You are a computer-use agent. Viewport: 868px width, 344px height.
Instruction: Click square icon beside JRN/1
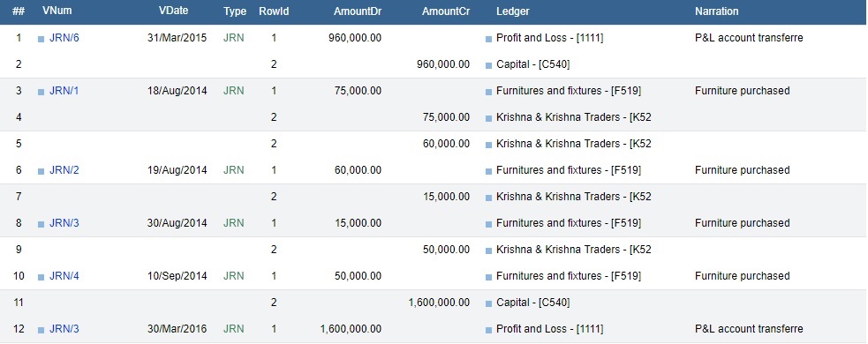pyautogui.click(x=41, y=92)
